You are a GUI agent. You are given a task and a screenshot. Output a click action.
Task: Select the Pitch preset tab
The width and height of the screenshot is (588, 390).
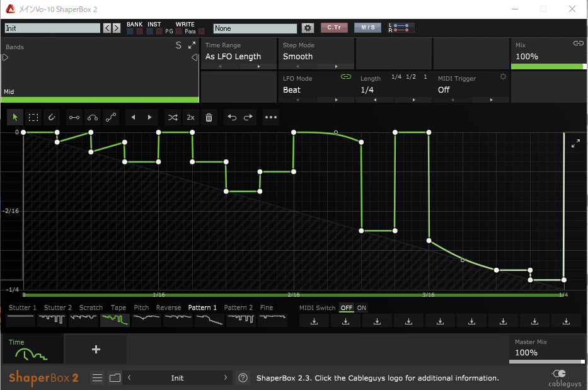pyautogui.click(x=141, y=307)
